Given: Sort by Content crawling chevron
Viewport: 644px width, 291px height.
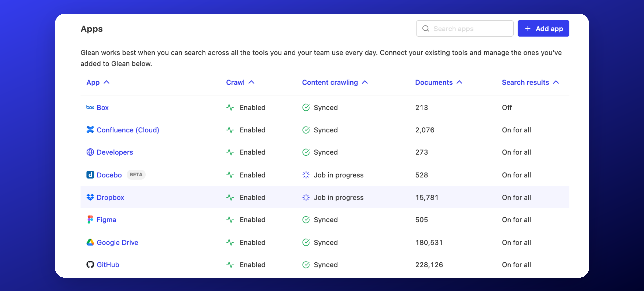Looking at the screenshot, I should [365, 82].
